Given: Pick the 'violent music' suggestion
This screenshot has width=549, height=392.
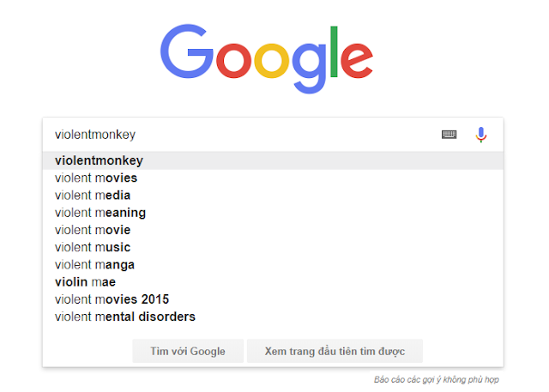Looking at the screenshot, I should click(273, 247).
